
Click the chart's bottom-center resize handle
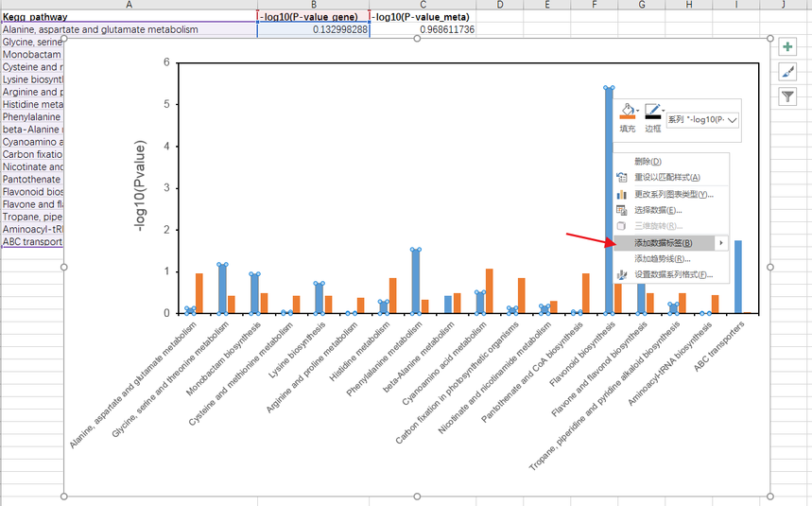pyautogui.click(x=417, y=497)
